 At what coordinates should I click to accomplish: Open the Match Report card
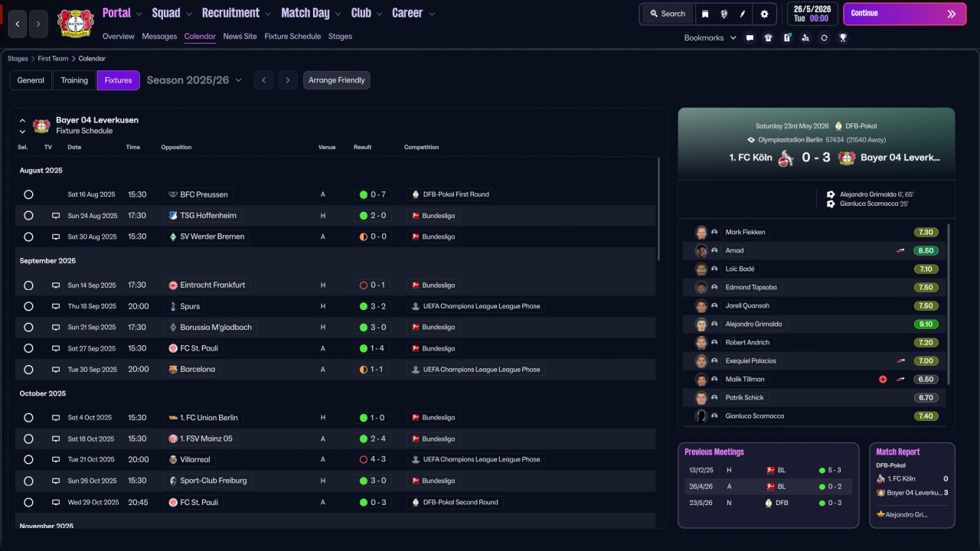(x=912, y=485)
